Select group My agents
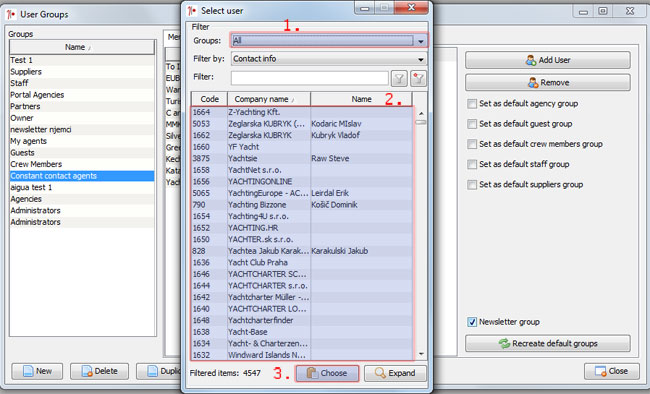The width and height of the screenshot is (650, 394). tap(82, 141)
